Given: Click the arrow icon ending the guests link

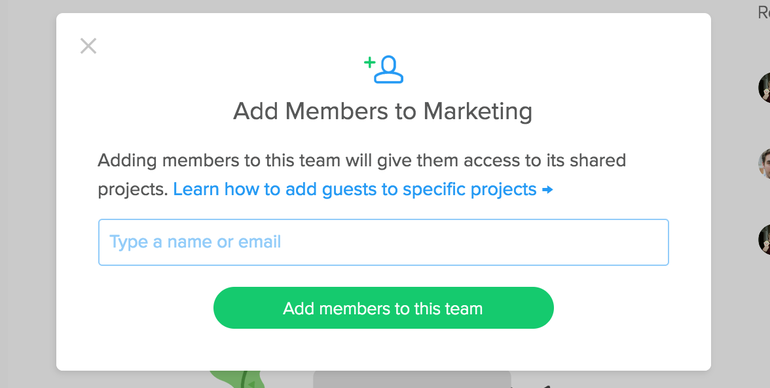Looking at the screenshot, I should click(548, 190).
